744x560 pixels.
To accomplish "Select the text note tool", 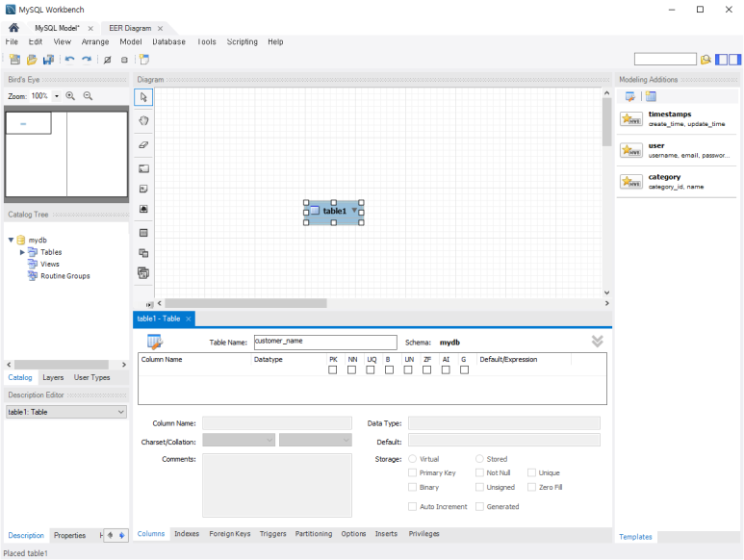I will click(143, 189).
